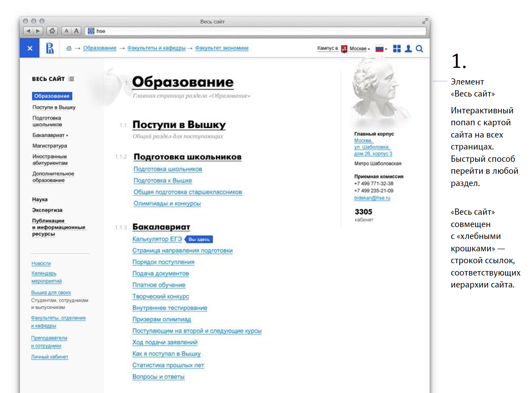
Task: Open Подача документов link
Action: coord(161,274)
